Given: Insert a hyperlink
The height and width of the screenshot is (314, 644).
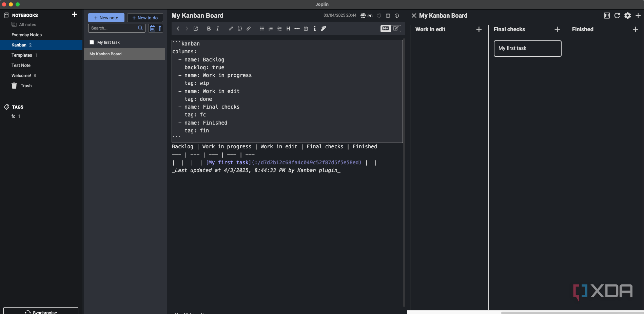Looking at the screenshot, I should (231, 29).
